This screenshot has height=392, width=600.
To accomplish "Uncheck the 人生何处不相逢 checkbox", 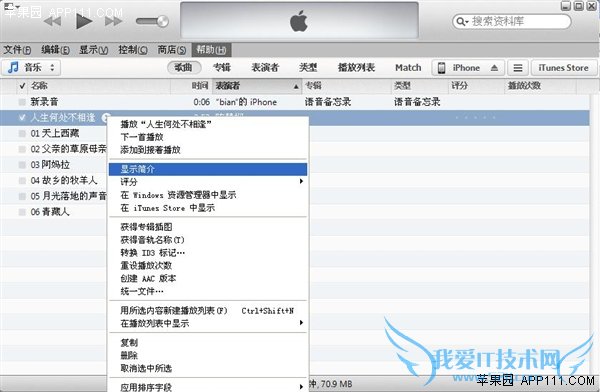I will [x=22, y=118].
